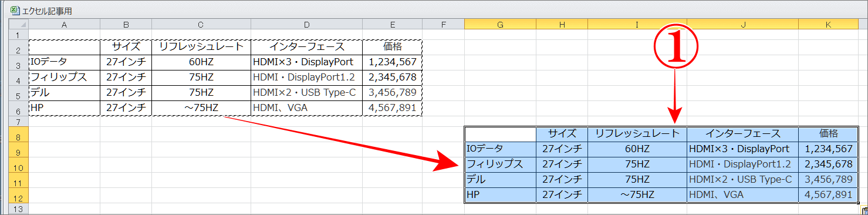The height and width of the screenshot is (215, 868).
Task: Click pasted cell J11 HDMI×2・USB Type-C
Action: click(x=742, y=180)
